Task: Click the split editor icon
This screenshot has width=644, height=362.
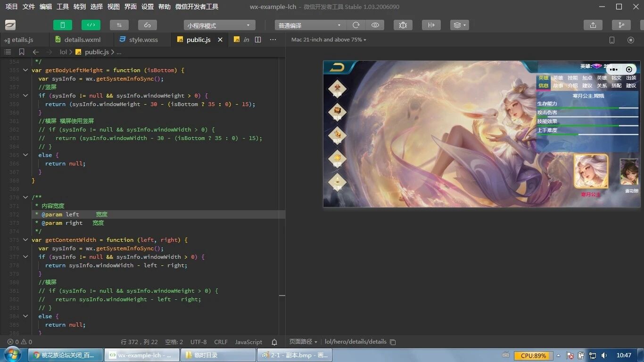Action: (258, 40)
